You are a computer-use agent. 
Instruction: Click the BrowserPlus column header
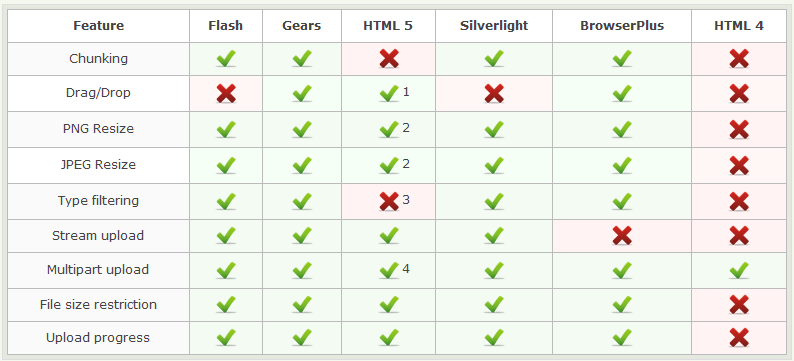tap(622, 26)
